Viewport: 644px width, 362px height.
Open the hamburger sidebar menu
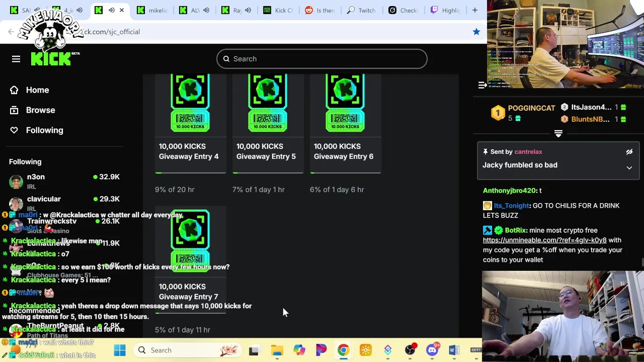[x=16, y=59]
